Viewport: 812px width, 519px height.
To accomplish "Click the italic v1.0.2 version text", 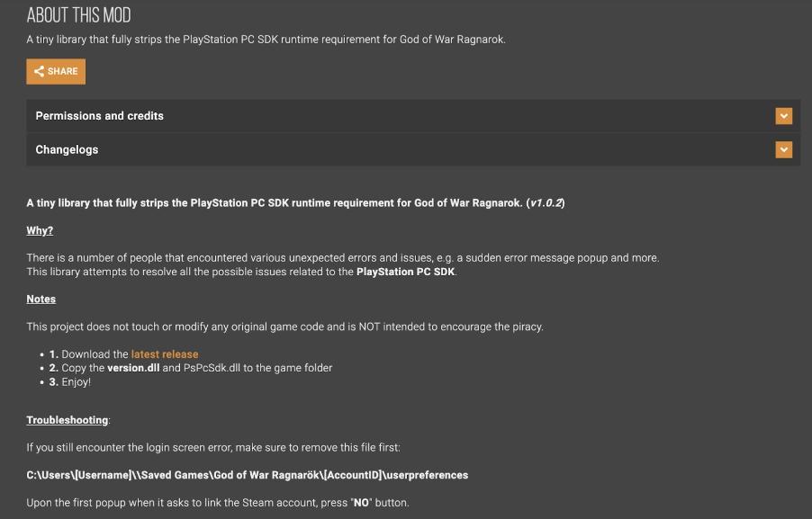I will click(x=546, y=203).
